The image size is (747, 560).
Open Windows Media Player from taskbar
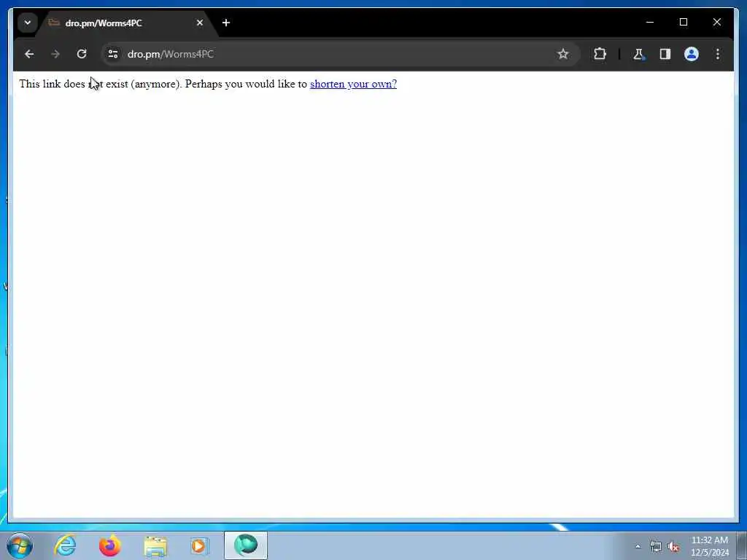200,545
